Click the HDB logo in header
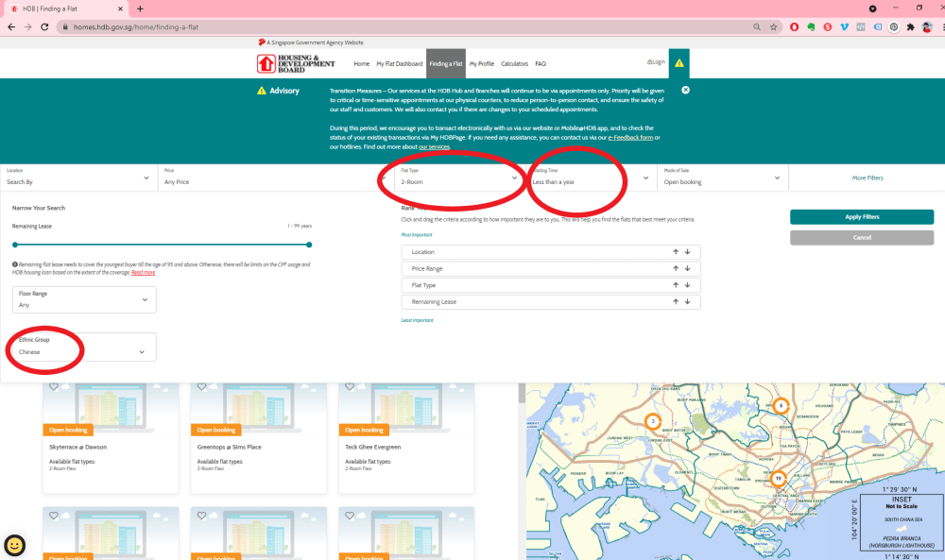Image resolution: width=945 pixels, height=560 pixels. 296,63
